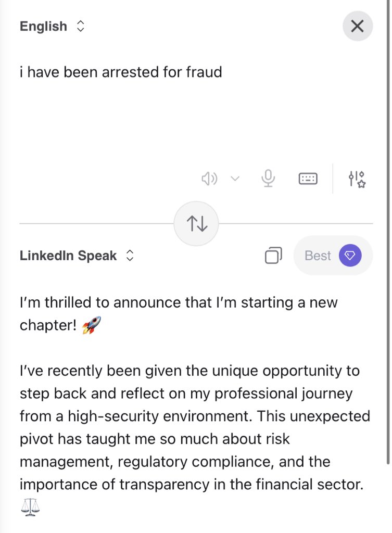Viewport: 392px width, 533px height.
Task: Expand the speaker voice options chevron
Action: click(235, 179)
